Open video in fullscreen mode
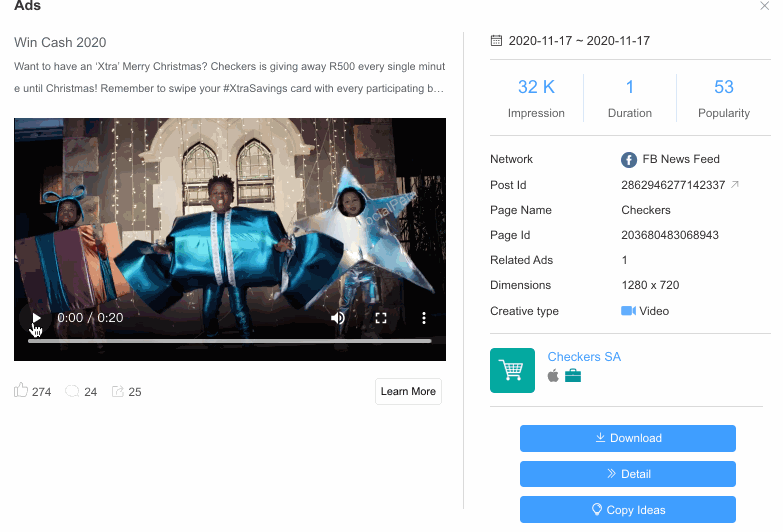Screen dimensions: 783x532 point(381,318)
